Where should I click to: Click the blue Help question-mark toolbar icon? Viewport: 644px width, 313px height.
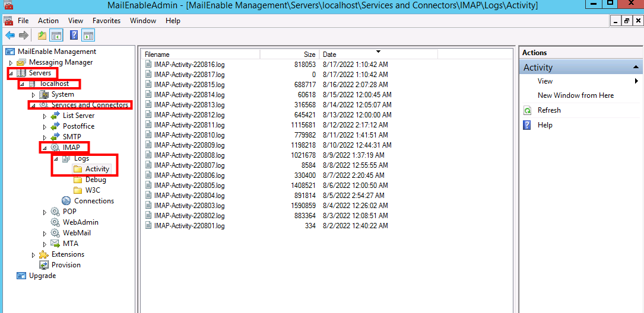click(x=74, y=36)
